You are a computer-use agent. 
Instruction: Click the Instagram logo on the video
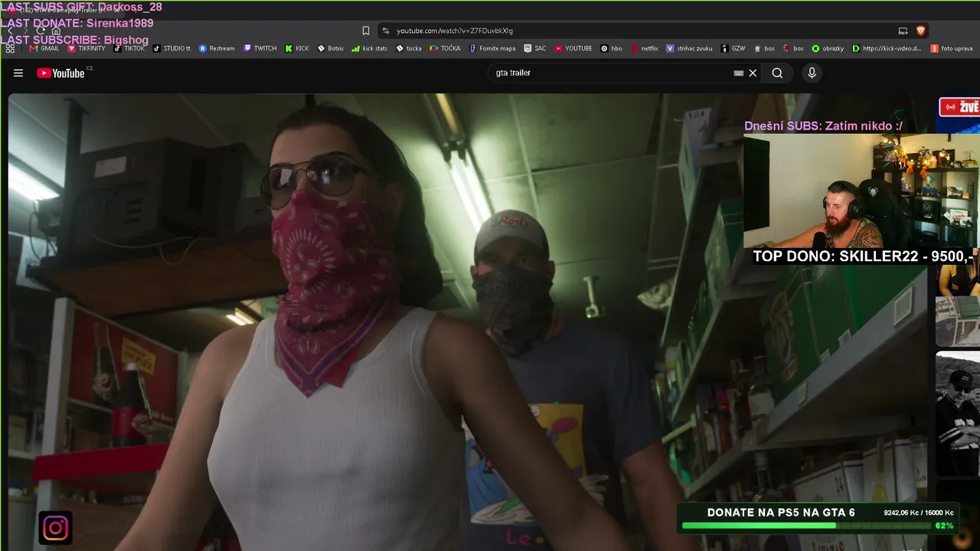[x=55, y=528]
